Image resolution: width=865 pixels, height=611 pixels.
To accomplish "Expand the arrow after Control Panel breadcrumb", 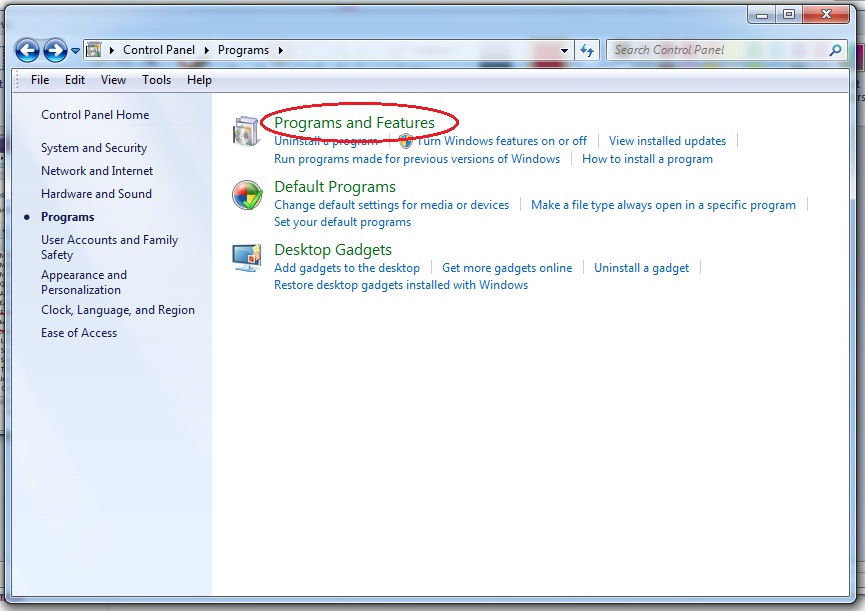I will 207,50.
